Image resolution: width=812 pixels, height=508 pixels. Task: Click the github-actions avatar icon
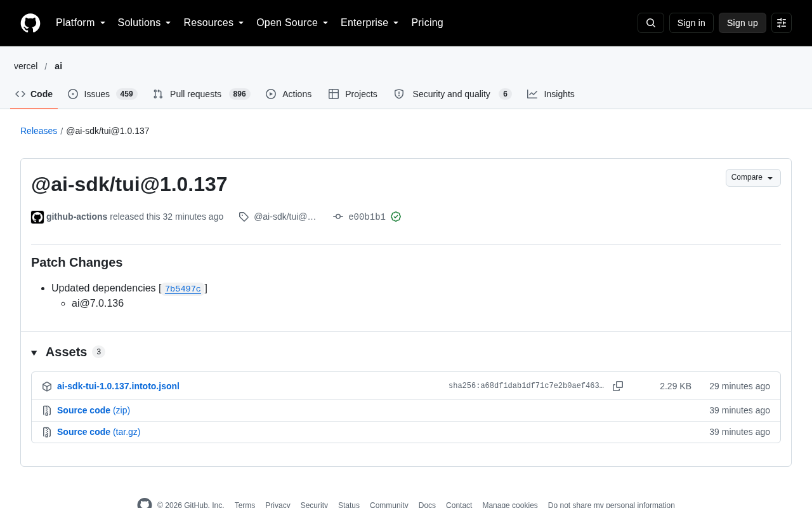pos(37,217)
